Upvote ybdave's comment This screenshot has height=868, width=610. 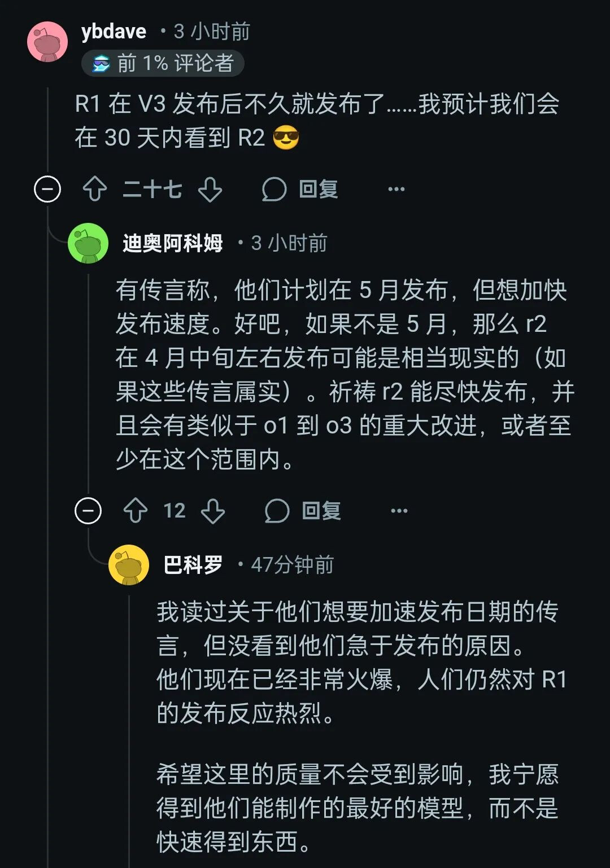point(94,190)
